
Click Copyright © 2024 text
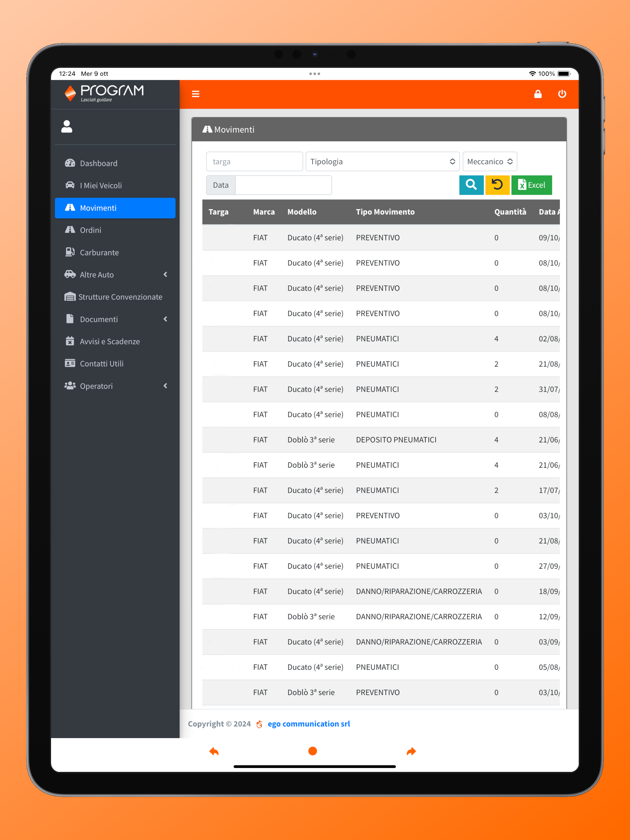(x=219, y=724)
